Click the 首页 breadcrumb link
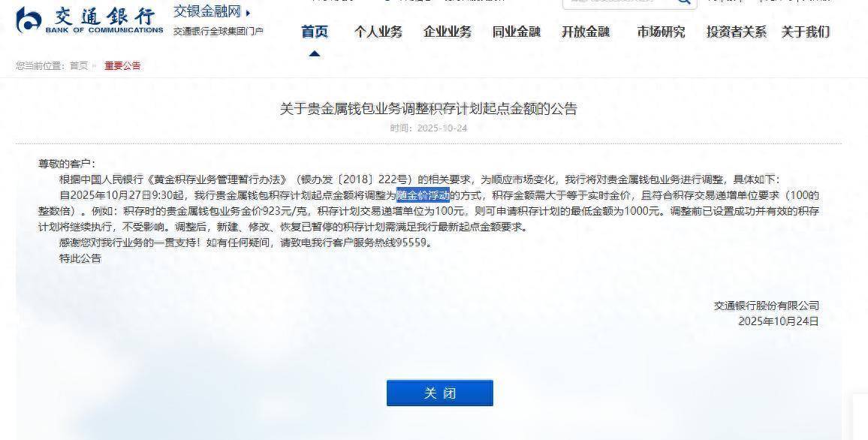The image size is (868, 440). [x=79, y=66]
